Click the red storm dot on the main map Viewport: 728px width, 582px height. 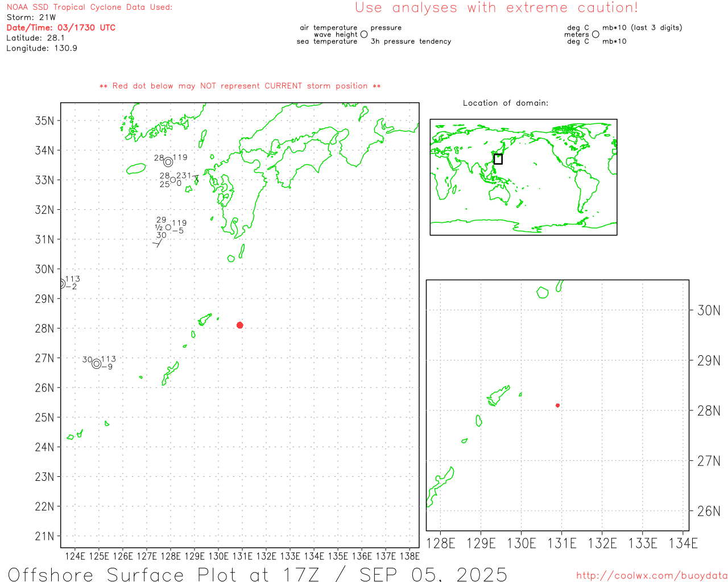click(240, 325)
